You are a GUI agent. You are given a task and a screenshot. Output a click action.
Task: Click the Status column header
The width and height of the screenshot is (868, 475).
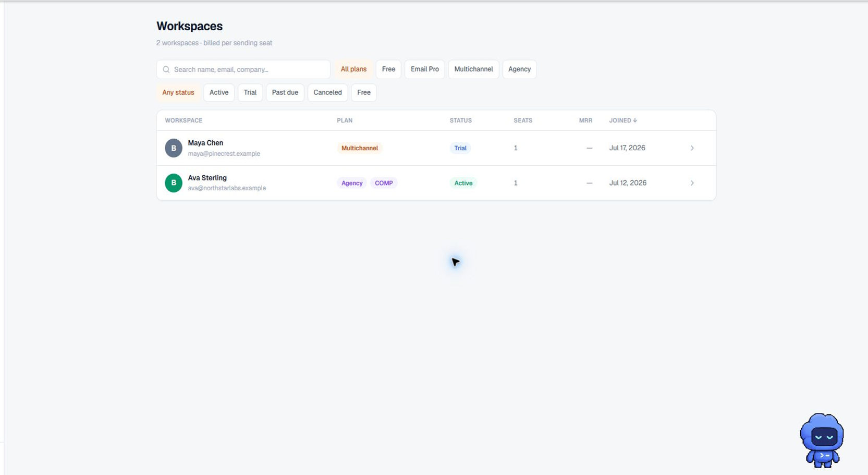coord(461,120)
